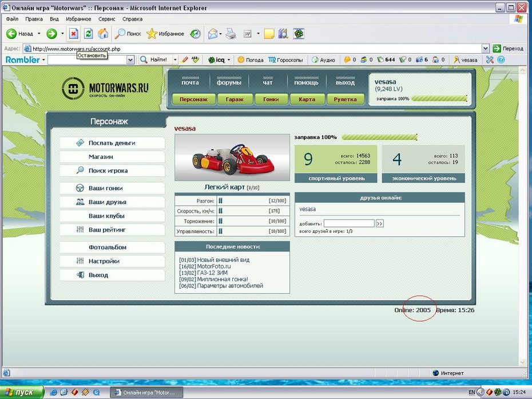
Task: Click the highlighter marker icon in Rambler toolbar
Action: click(185, 59)
